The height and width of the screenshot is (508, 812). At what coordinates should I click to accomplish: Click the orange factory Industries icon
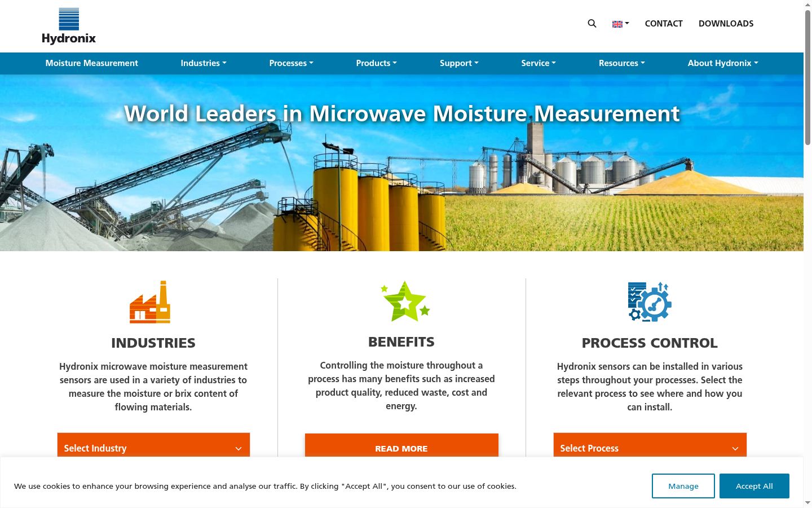click(150, 302)
